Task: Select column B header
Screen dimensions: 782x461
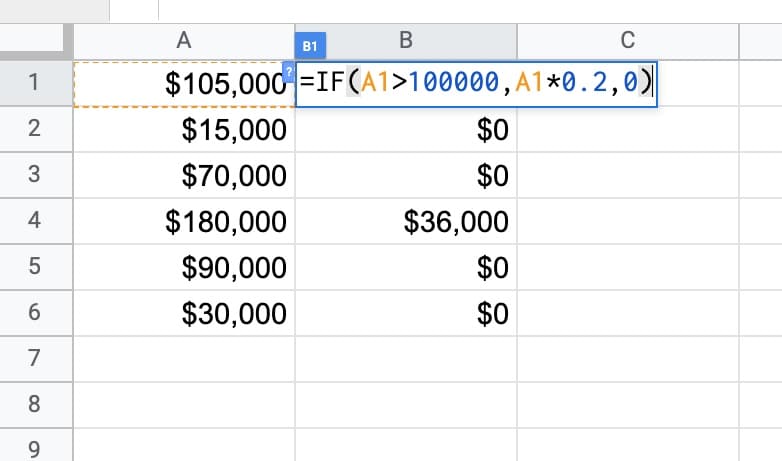Action: click(406, 39)
